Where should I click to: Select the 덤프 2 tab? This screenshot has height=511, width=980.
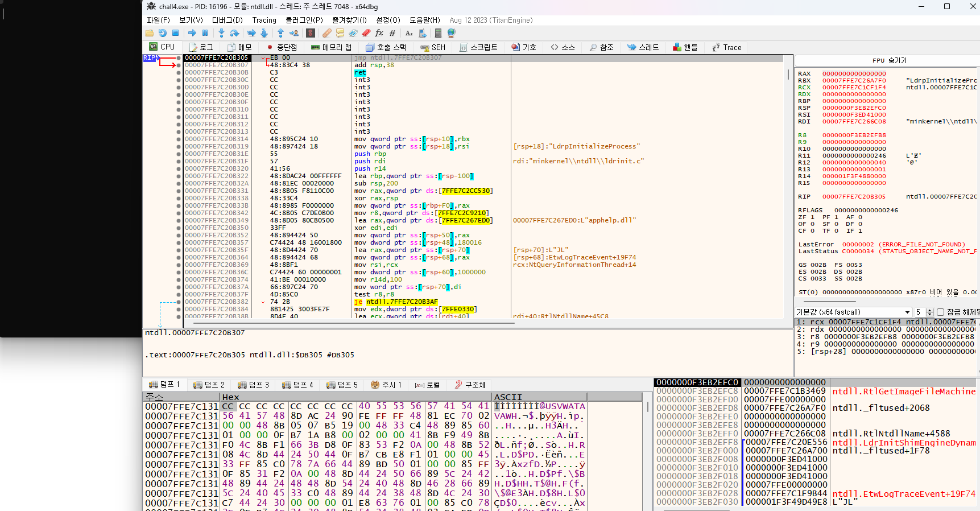point(209,385)
